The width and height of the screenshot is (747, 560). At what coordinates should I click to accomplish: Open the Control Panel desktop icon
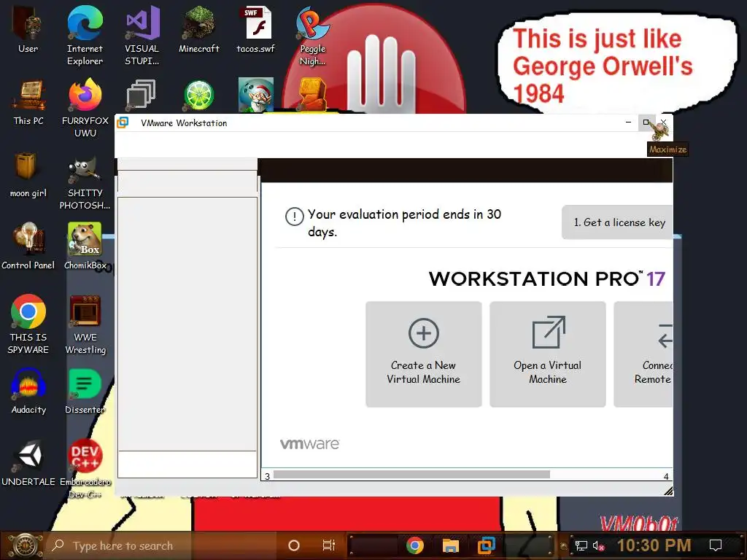tap(28, 246)
